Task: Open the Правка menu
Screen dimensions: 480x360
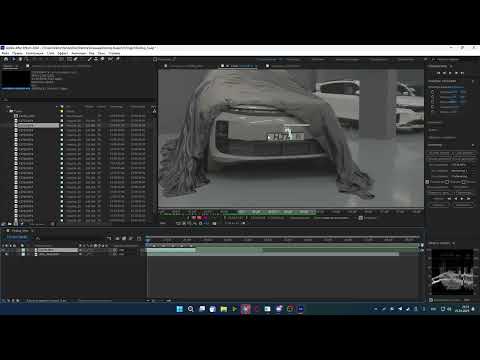Action: pos(17,53)
